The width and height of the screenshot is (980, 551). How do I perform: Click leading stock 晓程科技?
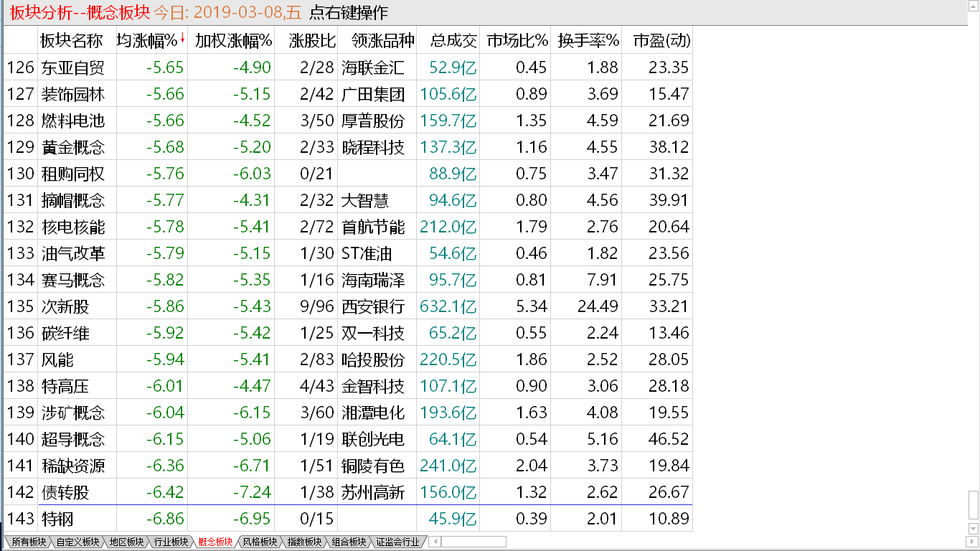tap(373, 147)
